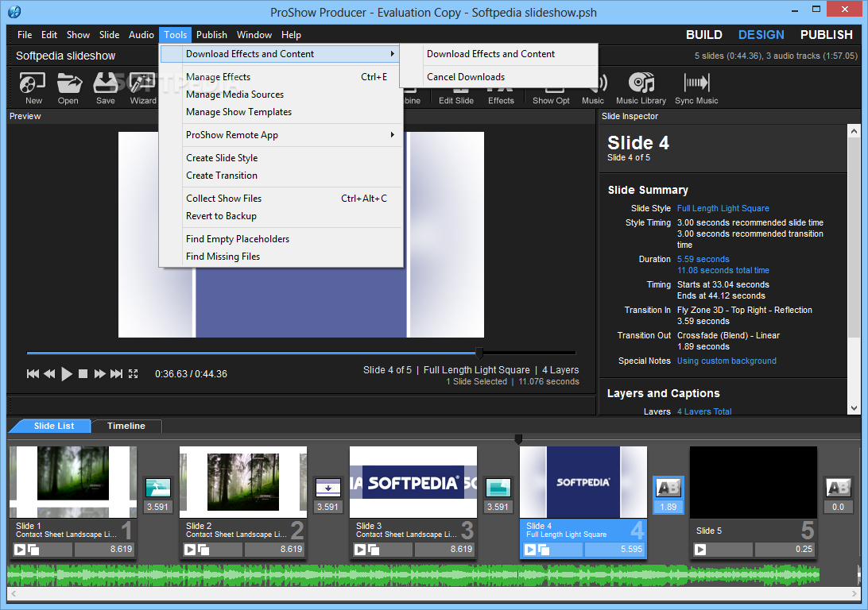Screen dimensions: 868x610
Task: Select Collect Show Files
Action: click(x=281, y=199)
